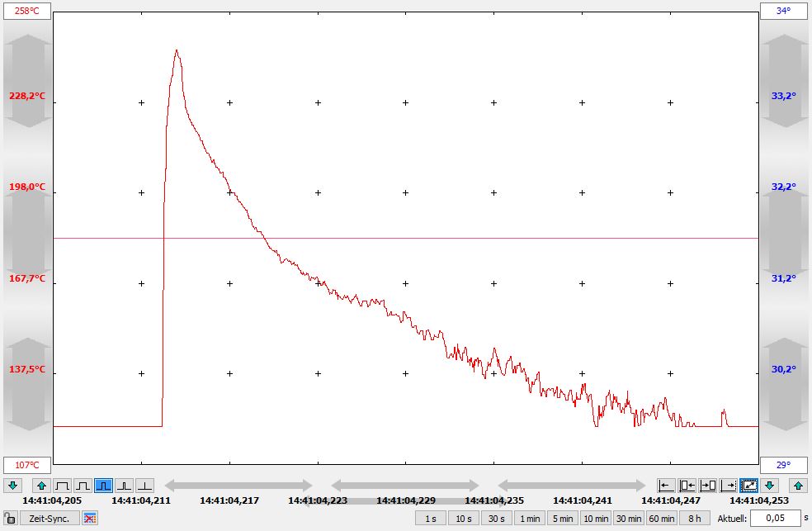
Task: Select the narrowest pulse icon
Action: click(144, 486)
